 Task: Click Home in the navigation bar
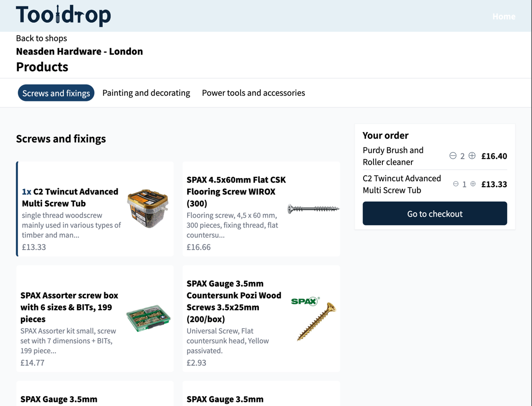504,16
